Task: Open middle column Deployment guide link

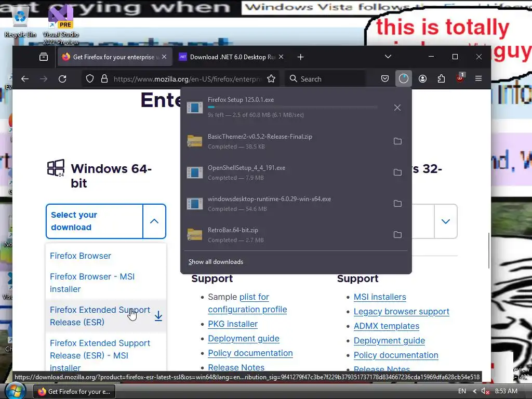Action: [x=244, y=339]
